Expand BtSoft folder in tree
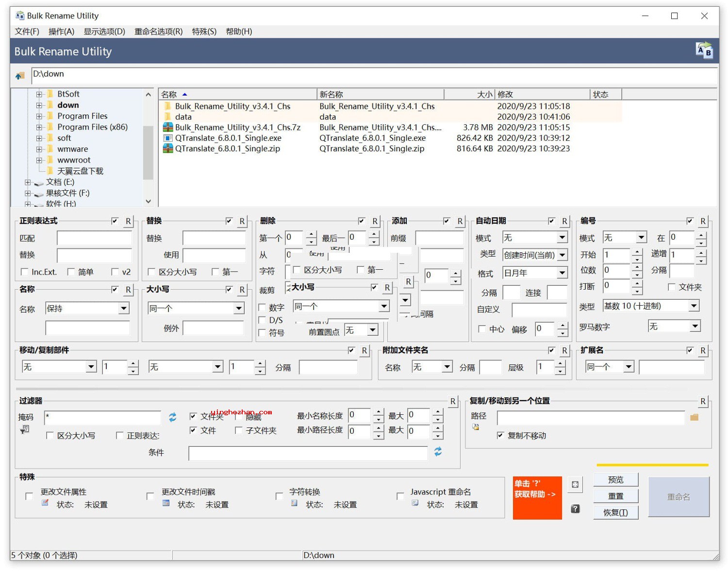Image resolution: width=728 pixels, height=572 pixels. (x=39, y=94)
